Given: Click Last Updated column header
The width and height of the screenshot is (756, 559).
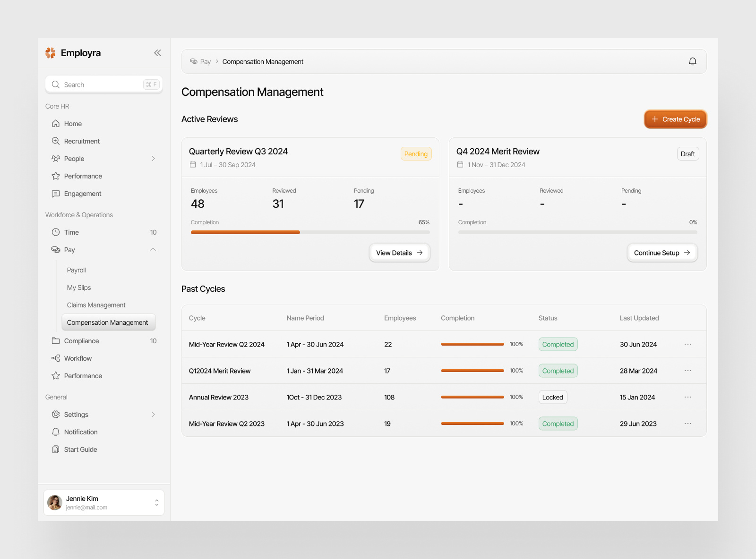Looking at the screenshot, I should [639, 318].
